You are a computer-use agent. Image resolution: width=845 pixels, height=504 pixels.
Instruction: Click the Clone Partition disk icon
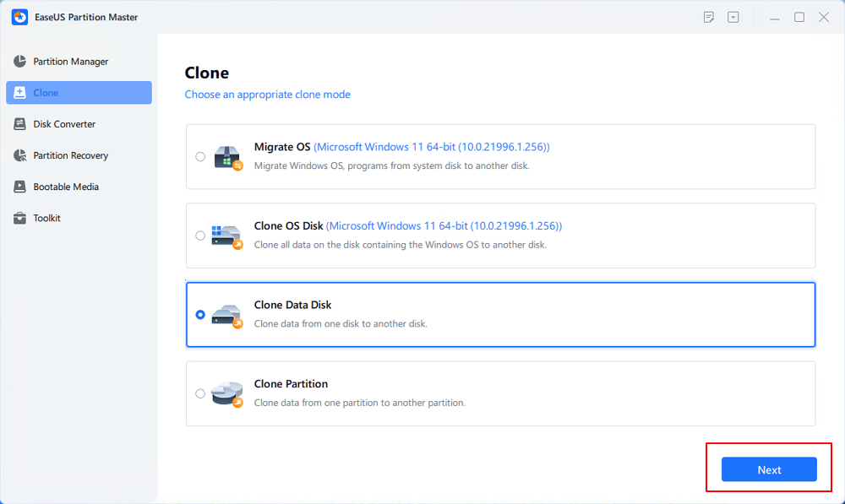pos(227,393)
